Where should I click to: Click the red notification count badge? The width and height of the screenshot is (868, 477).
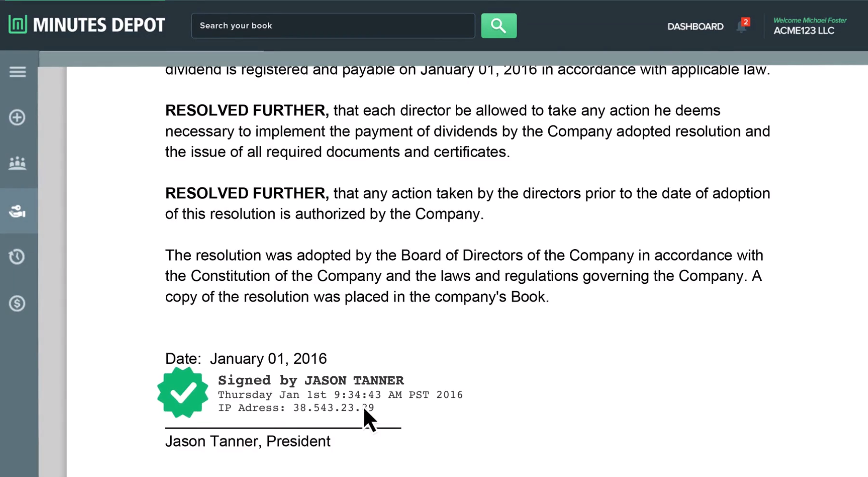point(745,22)
